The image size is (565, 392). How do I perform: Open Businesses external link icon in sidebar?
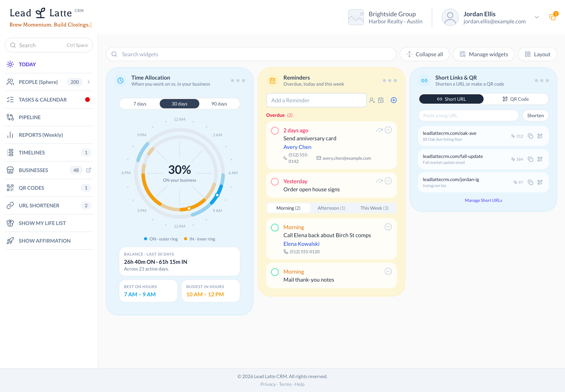point(89,170)
